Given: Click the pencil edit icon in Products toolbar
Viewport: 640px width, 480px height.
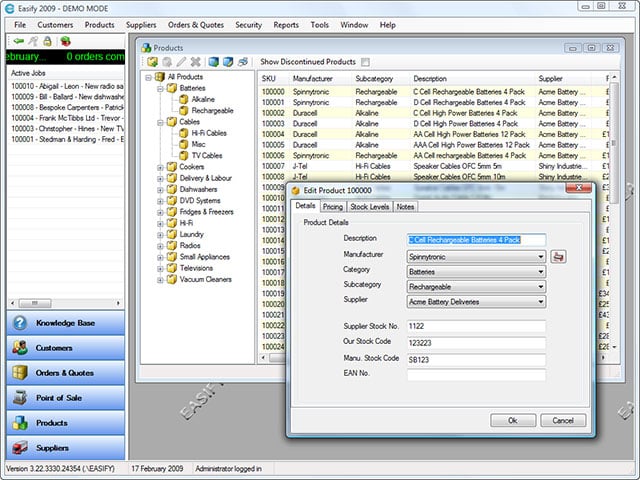Looking at the screenshot, I should 181,62.
